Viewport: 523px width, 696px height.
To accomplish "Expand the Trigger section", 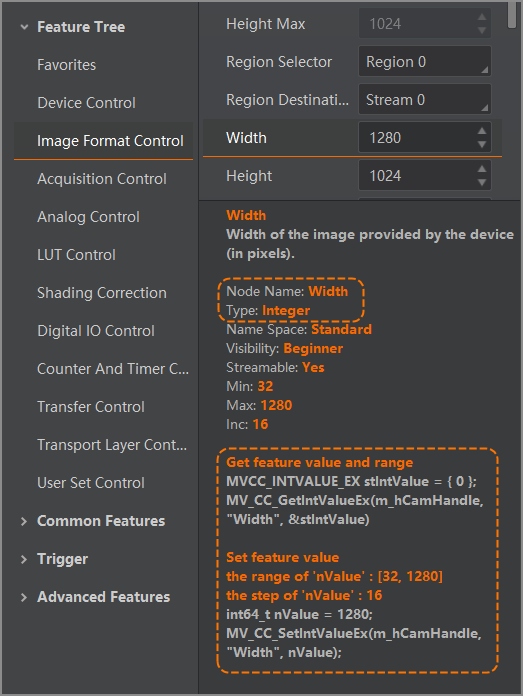I will click(x=24, y=559).
